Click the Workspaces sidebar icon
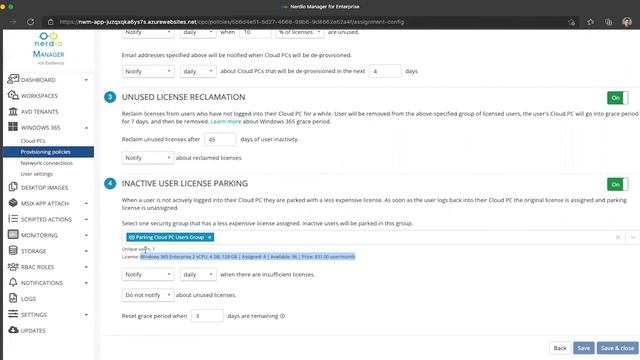Image resolution: width=640 pixels, height=360 pixels. pos(13,95)
